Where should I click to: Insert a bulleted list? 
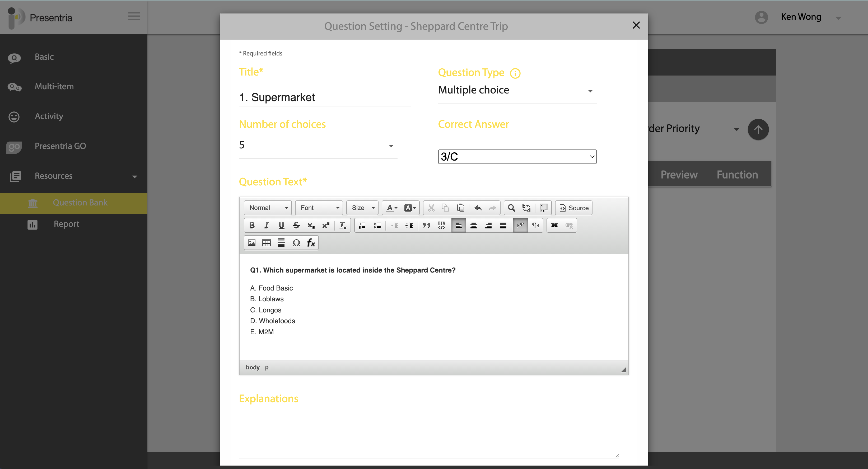pos(377,226)
